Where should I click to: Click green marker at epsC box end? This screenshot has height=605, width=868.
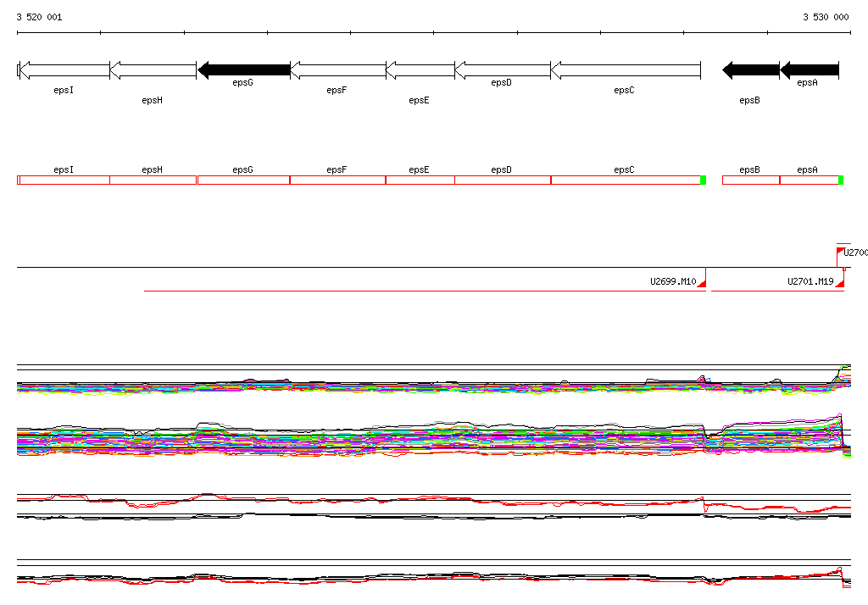pos(703,180)
